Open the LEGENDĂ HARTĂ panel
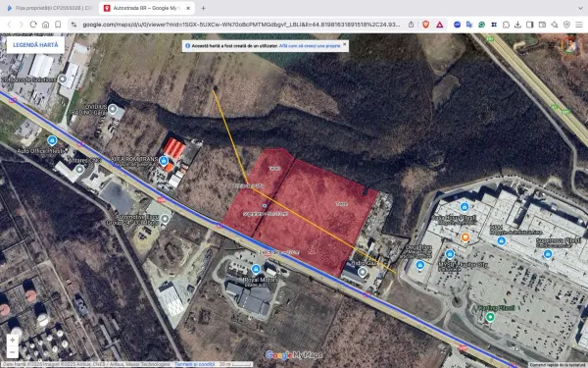Screen dimensions: 588x368 [35, 45]
